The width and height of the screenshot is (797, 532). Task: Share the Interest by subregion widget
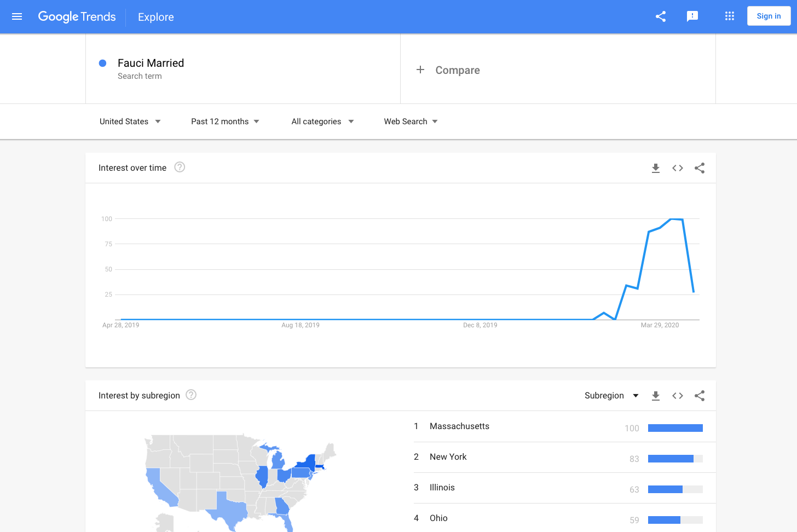(700, 396)
